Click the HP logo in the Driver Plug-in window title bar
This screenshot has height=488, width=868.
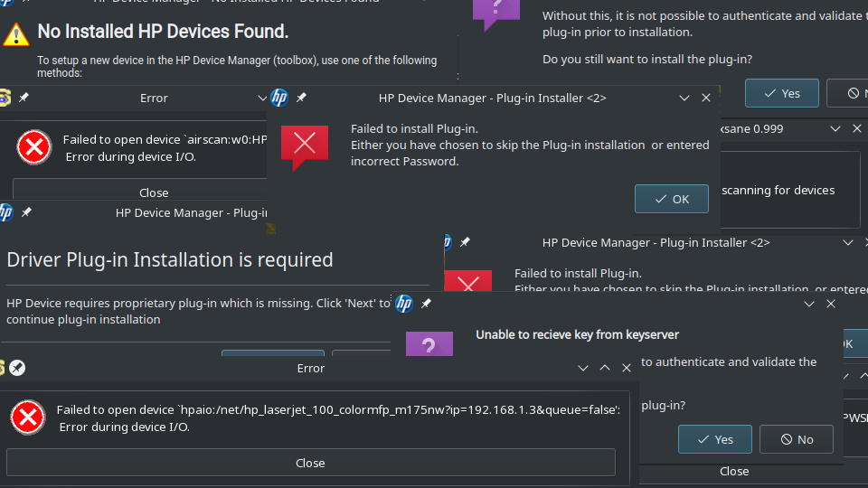6,213
